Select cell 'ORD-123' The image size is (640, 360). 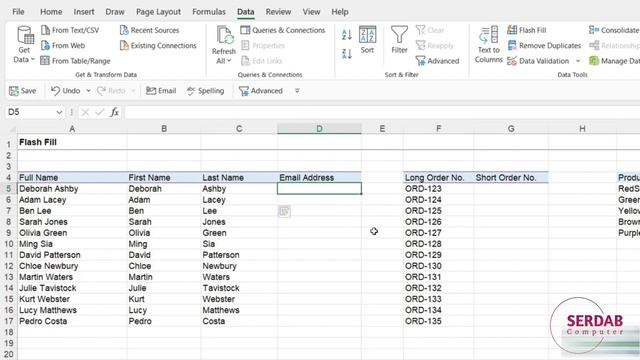[438, 189]
